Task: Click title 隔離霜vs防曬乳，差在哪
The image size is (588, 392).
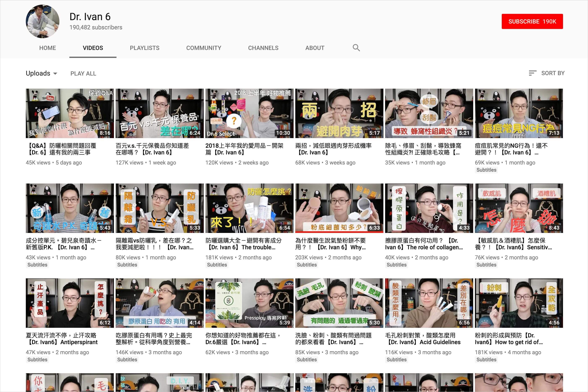Action: [x=154, y=244]
